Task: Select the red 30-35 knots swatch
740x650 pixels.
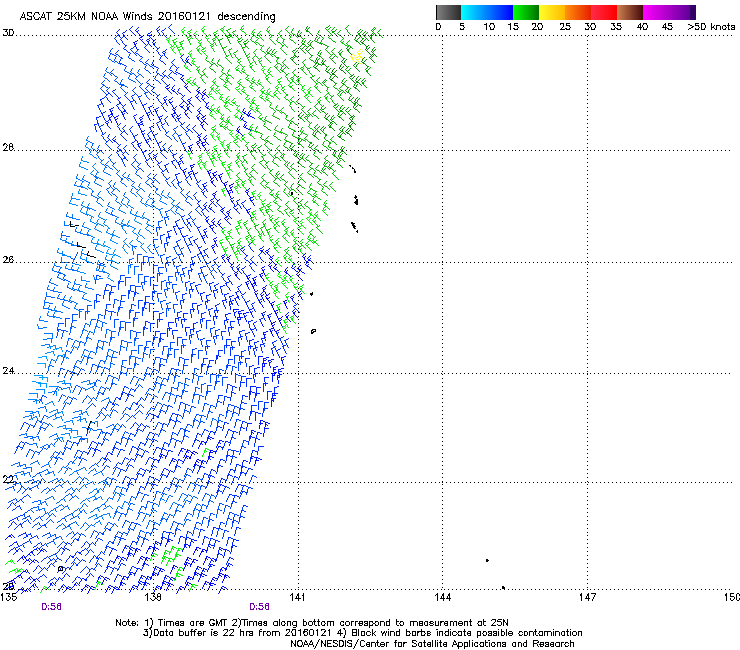Action: click(x=604, y=12)
